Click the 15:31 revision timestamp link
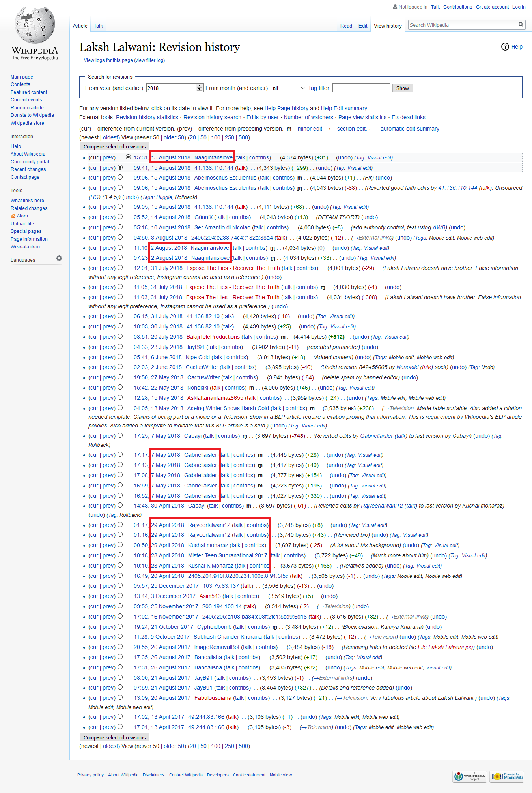Viewport: 532px width, 793px height. coord(162,157)
